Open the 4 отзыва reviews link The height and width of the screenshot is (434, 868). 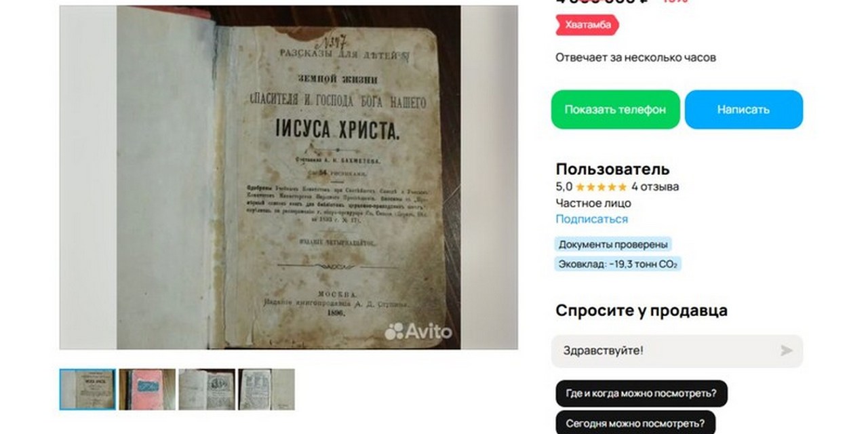[655, 186]
